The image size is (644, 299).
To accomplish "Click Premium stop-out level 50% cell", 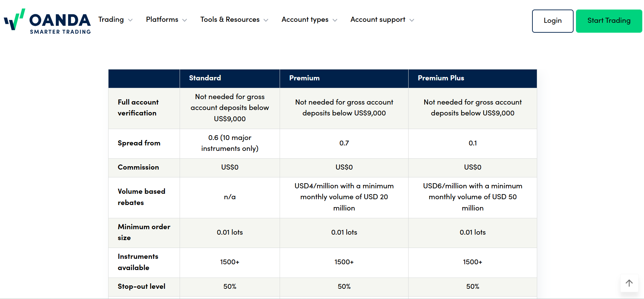I will tap(344, 286).
